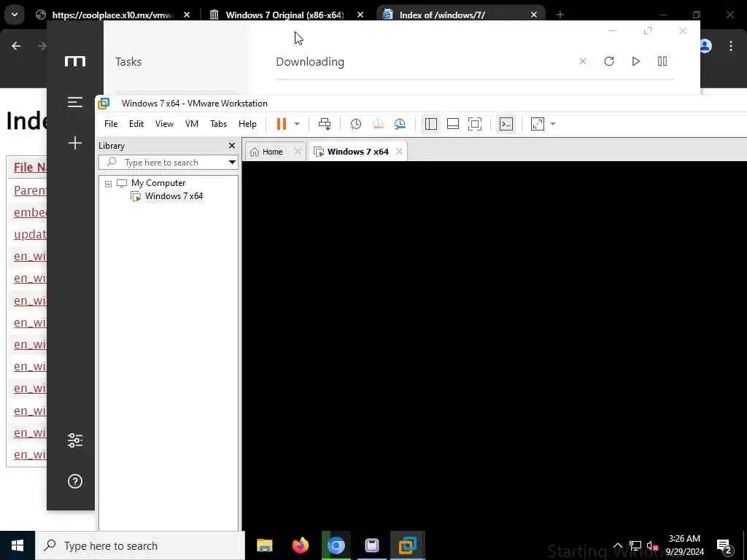Go back in the browser

coord(16,46)
